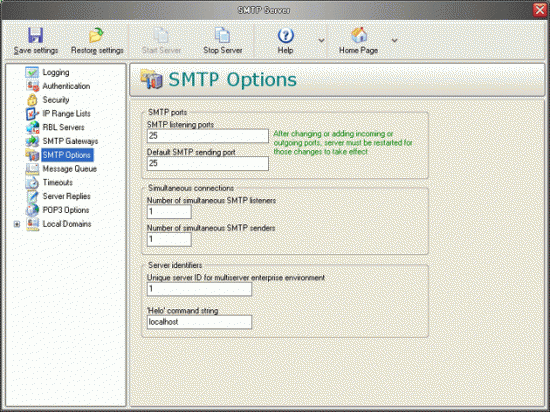This screenshot has width=550, height=412.
Task: Click the Authentication tree icon
Action: [32, 86]
